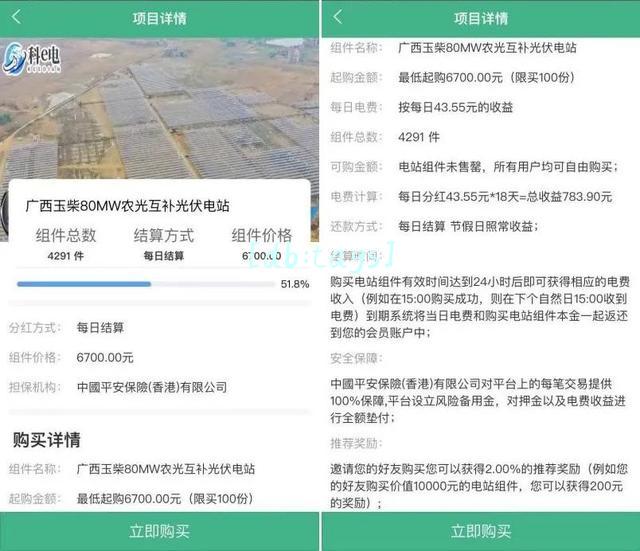Click the 安全保障 section label

356,358
